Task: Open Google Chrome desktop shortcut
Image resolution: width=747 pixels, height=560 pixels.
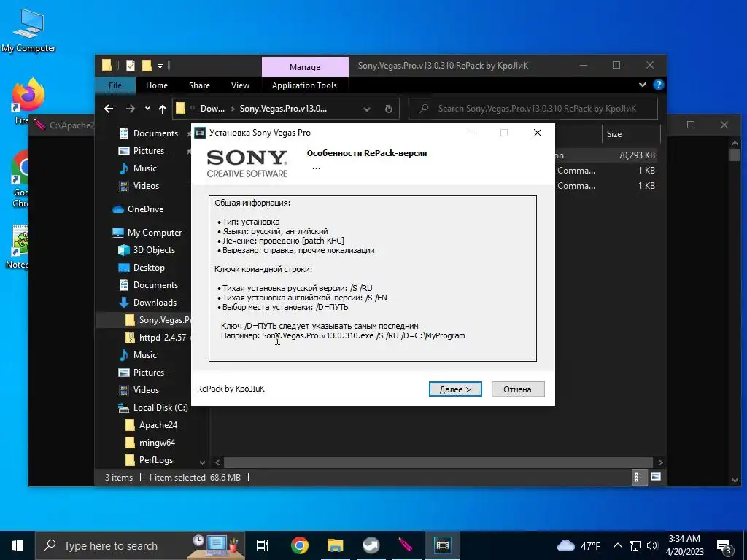Action: pyautogui.click(x=20, y=179)
